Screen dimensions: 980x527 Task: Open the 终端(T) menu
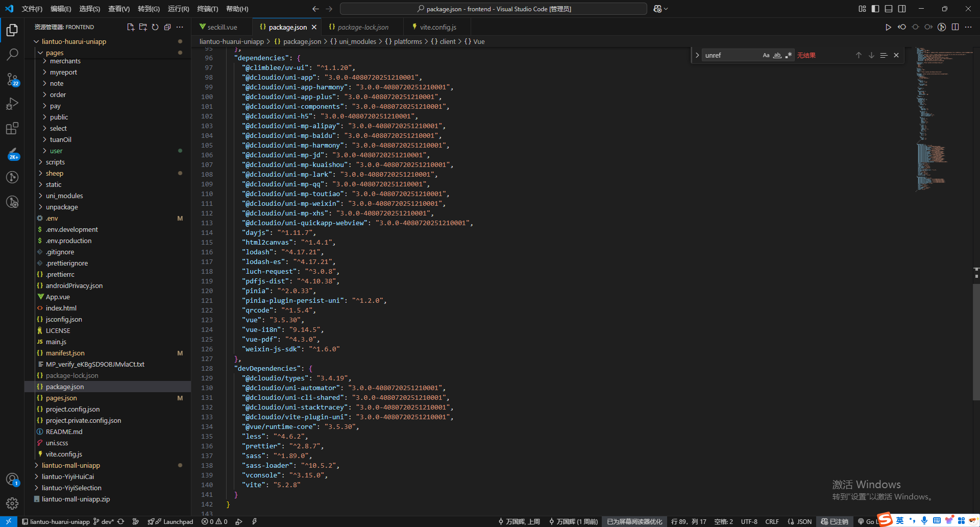[x=207, y=9]
